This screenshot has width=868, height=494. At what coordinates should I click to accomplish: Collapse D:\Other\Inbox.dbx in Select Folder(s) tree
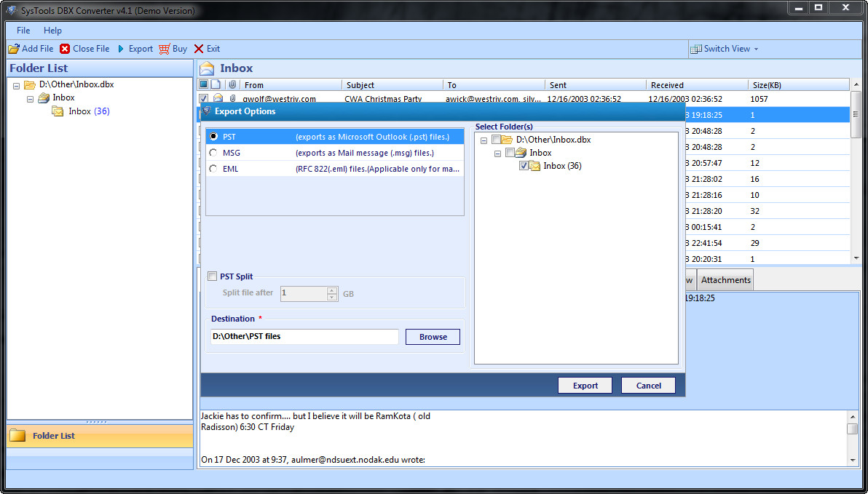[484, 140]
